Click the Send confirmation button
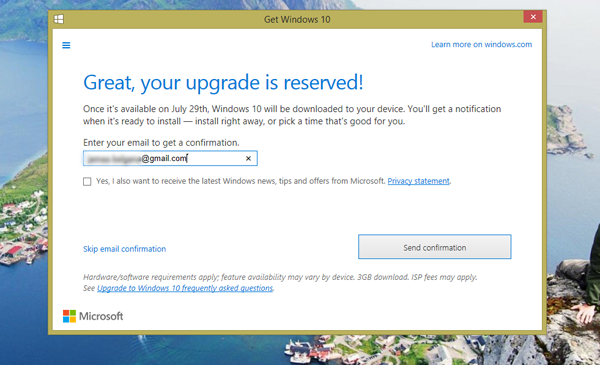Viewport: 600px width, 365px height. (x=435, y=247)
